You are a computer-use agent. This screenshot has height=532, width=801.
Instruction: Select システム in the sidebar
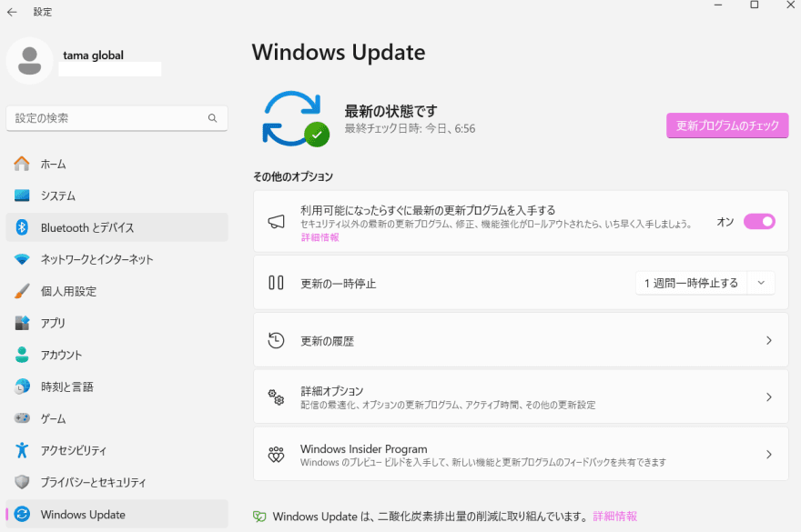[58, 196]
